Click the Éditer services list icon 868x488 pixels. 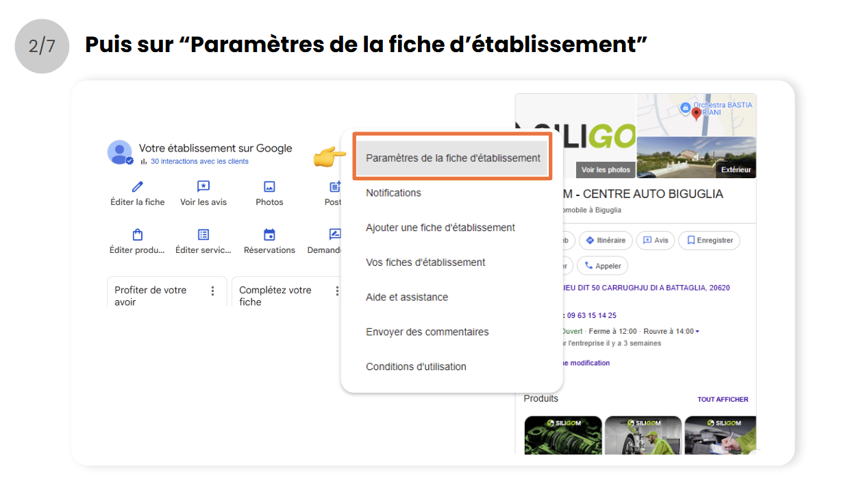point(203,234)
